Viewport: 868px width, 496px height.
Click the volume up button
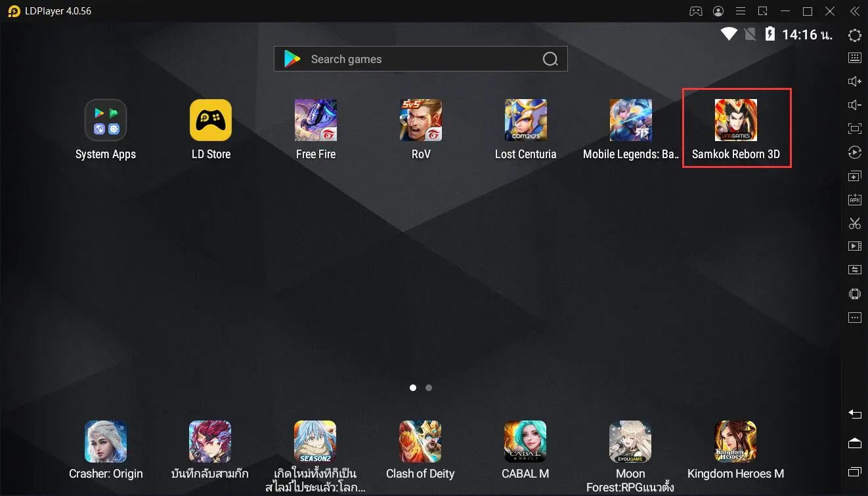(854, 81)
